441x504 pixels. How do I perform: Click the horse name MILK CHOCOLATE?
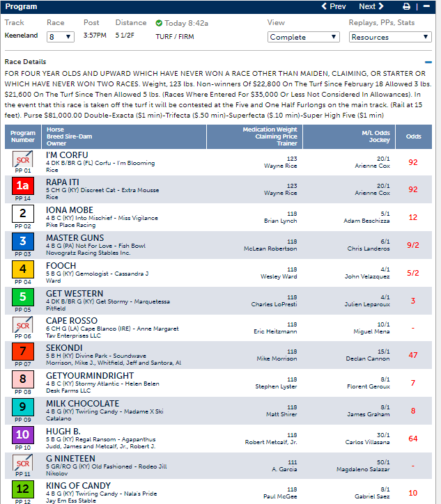pos(82,403)
